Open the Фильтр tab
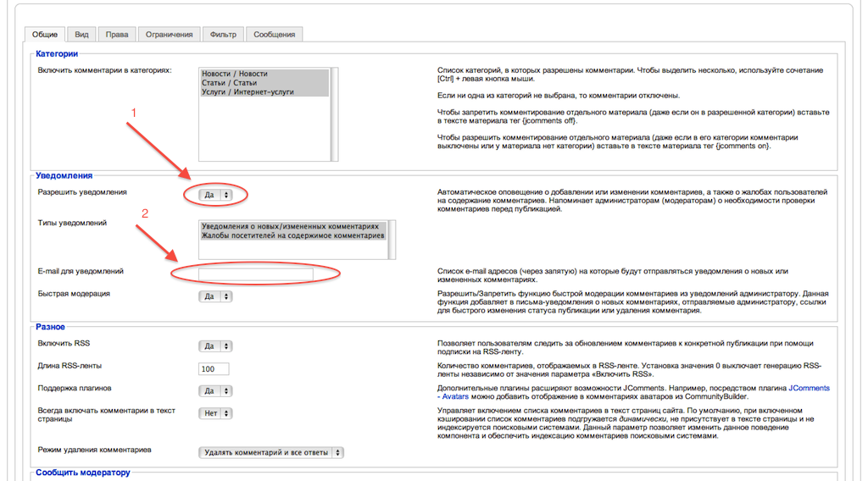This screenshot has height=481, width=868. pos(223,35)
